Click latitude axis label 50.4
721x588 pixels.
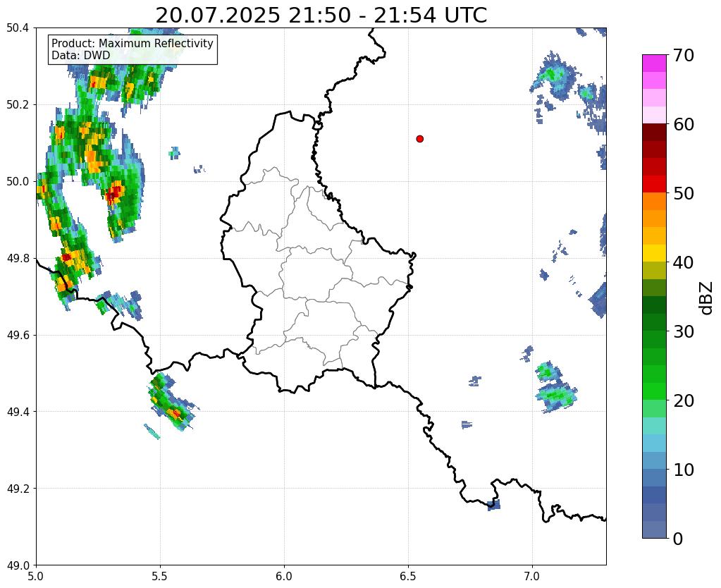coord(18,28)
